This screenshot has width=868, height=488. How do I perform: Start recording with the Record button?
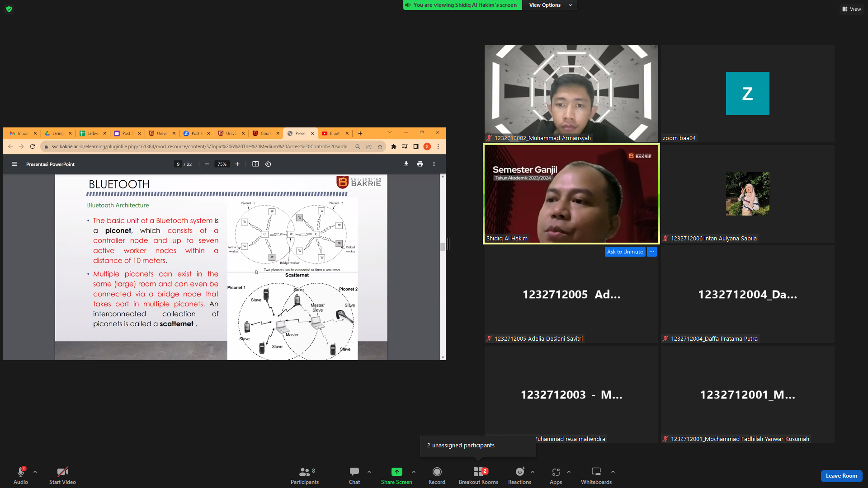(x=437, y=475)
